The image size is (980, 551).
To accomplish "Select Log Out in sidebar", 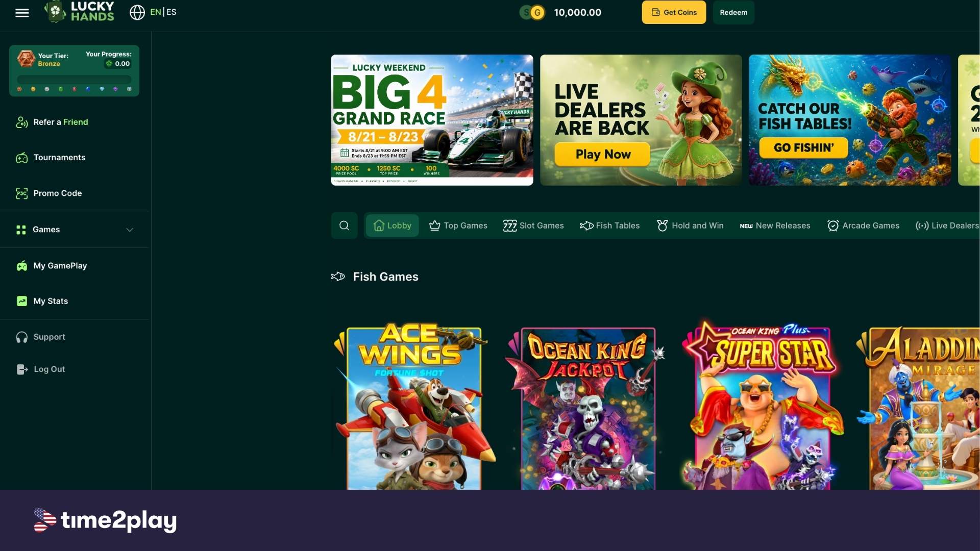I will (x=49, y=369).
